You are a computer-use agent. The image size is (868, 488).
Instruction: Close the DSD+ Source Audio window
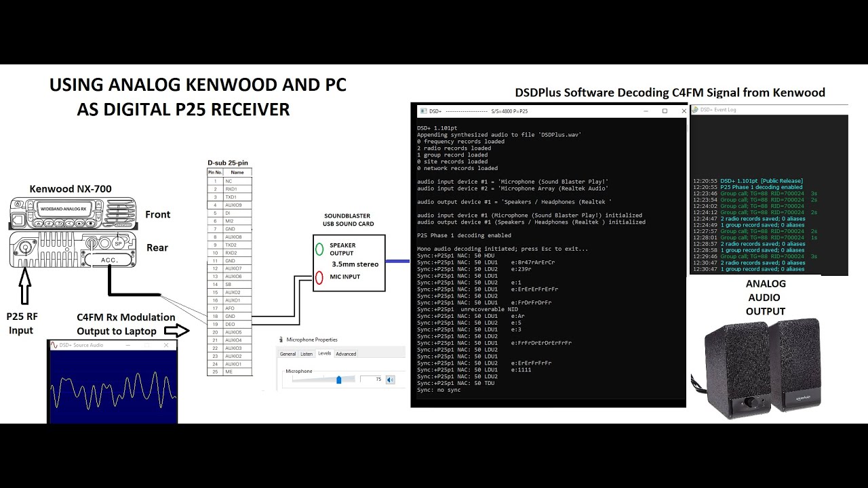coord(166,345)
